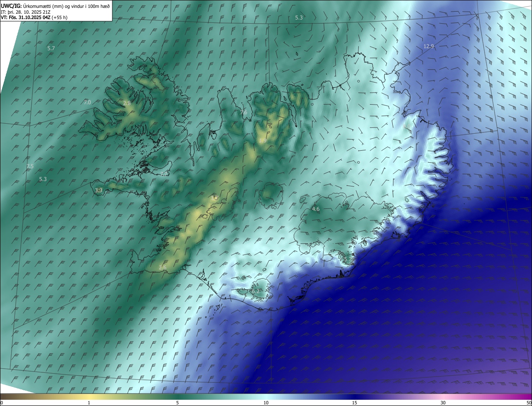Screen dimensions: 532x406
Task: Click the 4.6 value on Vatnajökull glacier
Action: [x=316, y=209]
